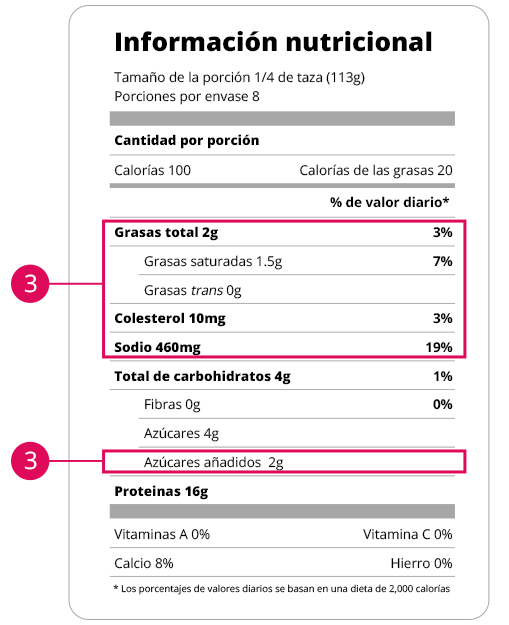Select the Calcio 8% entry
The width and height of the screenshot is (509, 625).
coord(143,563)
